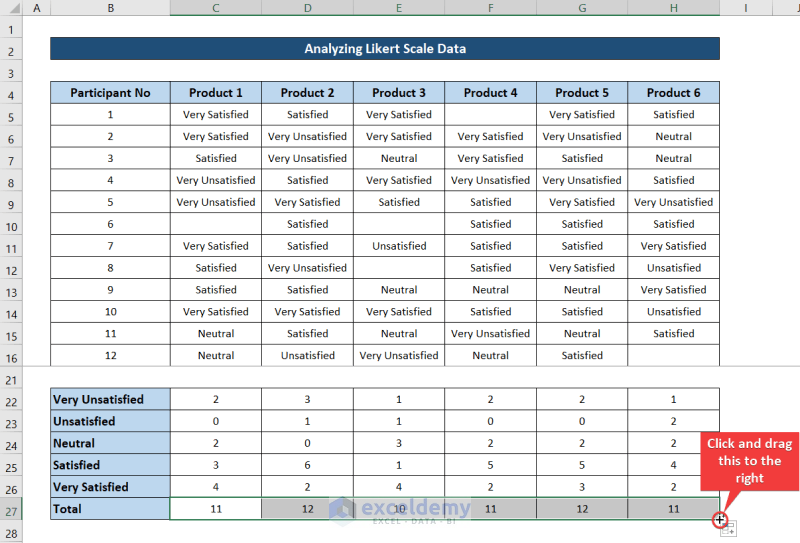This screenshot has height=543, width=800.
Task: Click the 'Very Unsatisfied' summary label
Action: pyautogui.click(x=110, y=399)
